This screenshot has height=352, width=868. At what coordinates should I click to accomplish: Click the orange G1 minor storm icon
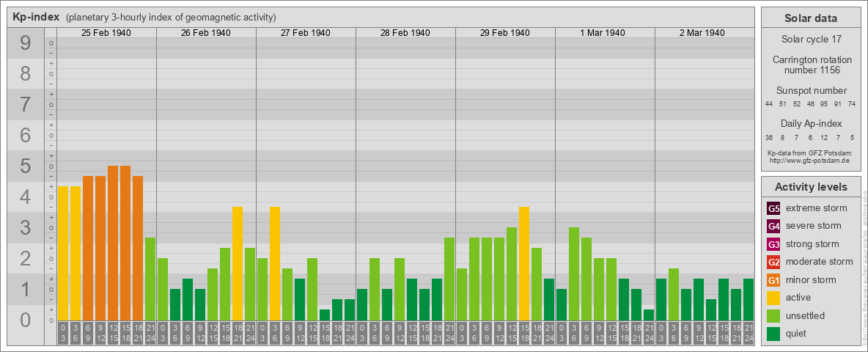773,280
